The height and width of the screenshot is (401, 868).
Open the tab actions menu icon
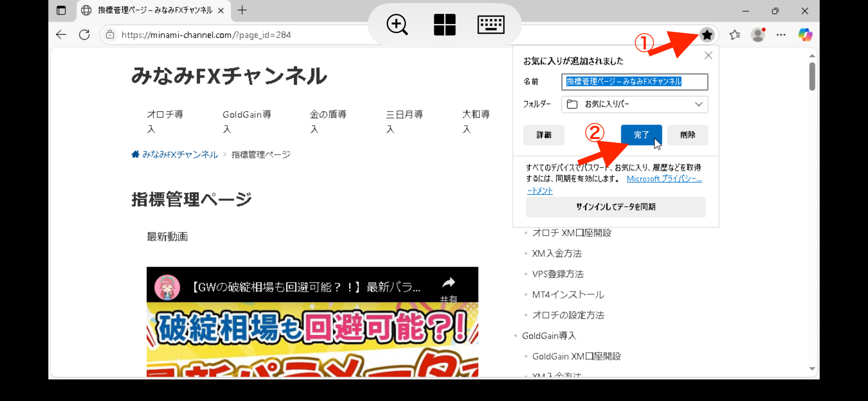[x=61, y=10]
